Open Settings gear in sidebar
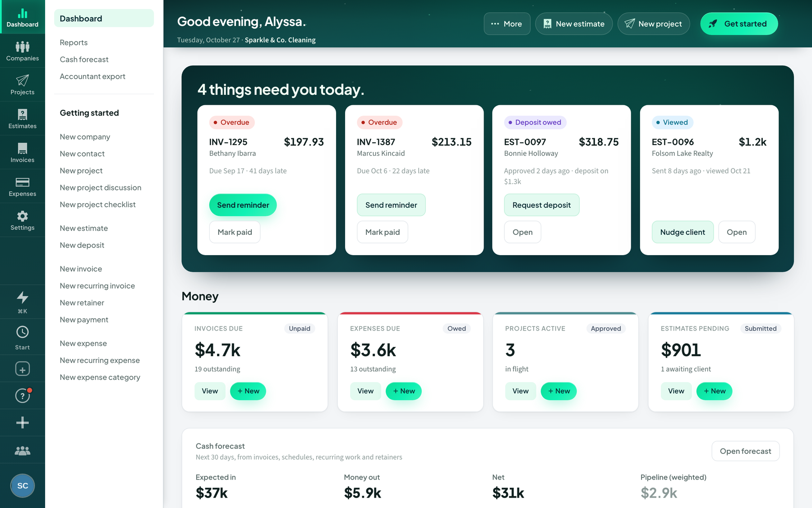812x508 pixels. (23, 220)
